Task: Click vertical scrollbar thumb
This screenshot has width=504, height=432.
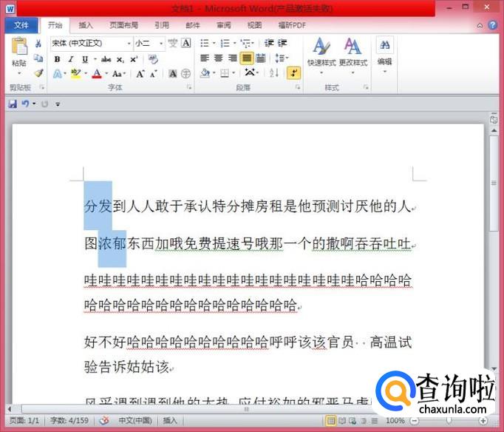Action: coord(494,183)
